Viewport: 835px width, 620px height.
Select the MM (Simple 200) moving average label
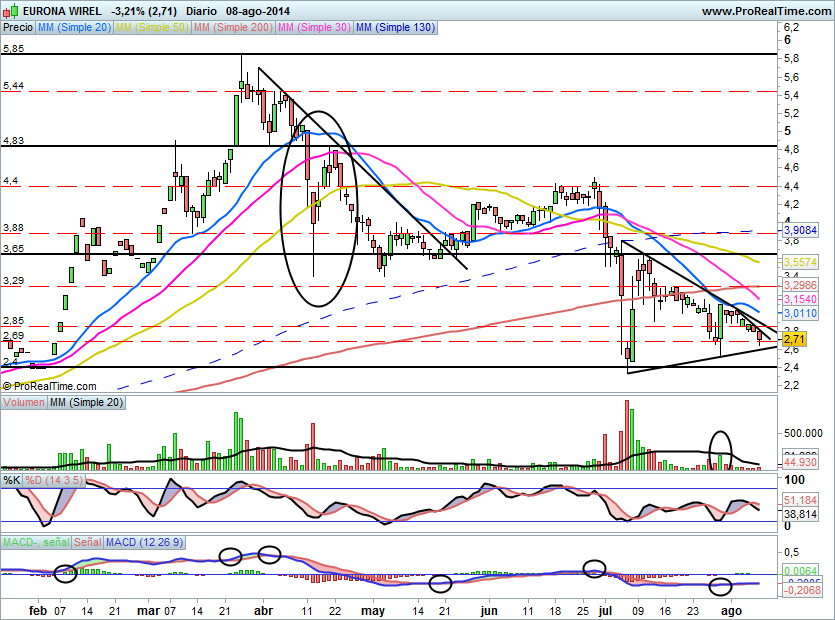[x=233, y=27]
